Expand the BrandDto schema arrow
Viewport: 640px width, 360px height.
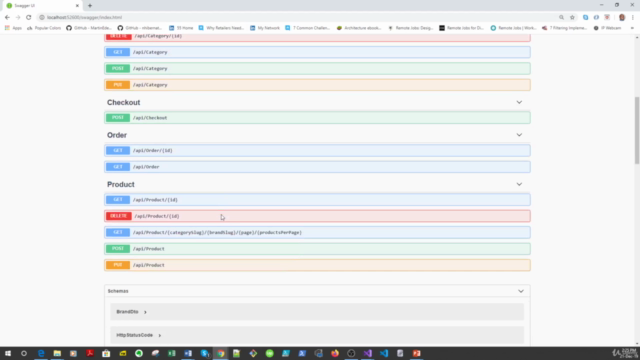point(145,312)
